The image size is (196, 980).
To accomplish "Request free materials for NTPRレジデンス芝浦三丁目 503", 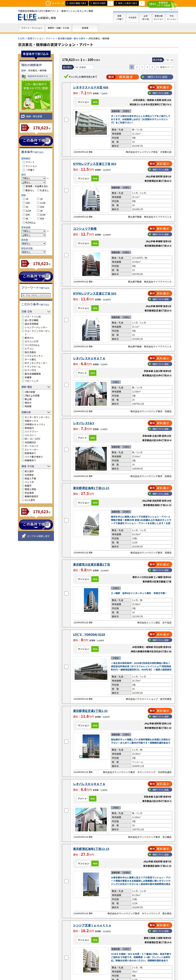I will coord(160,293).
